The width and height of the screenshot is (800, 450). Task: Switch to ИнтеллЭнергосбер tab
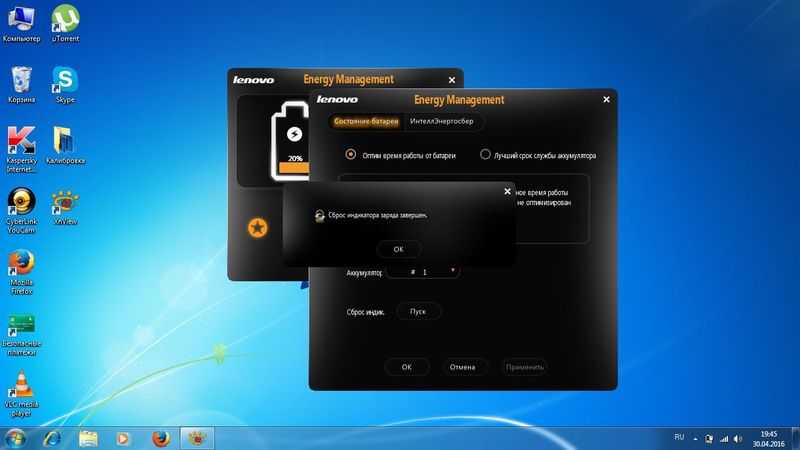pyautogui.click(x=442, y=121)
